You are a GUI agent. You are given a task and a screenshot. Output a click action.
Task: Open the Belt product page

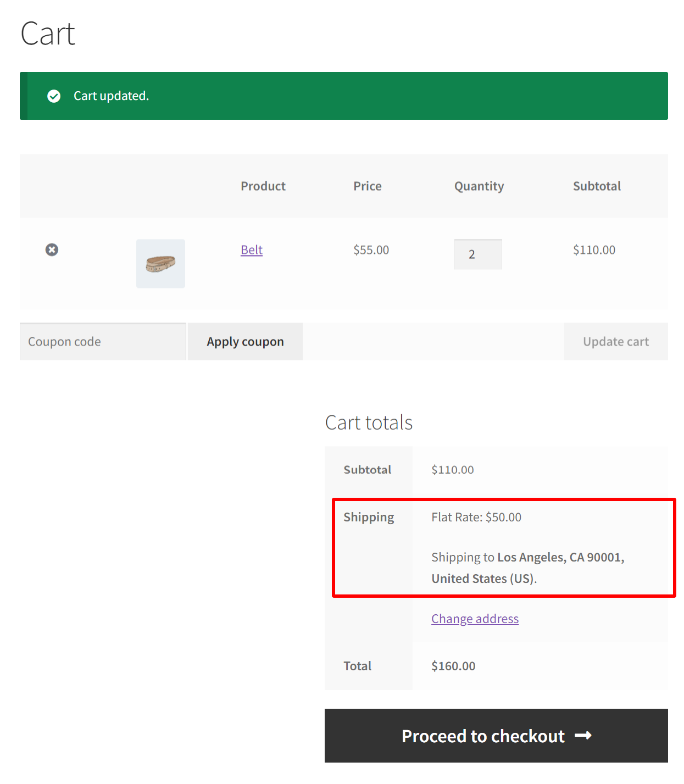coord(251,249)
